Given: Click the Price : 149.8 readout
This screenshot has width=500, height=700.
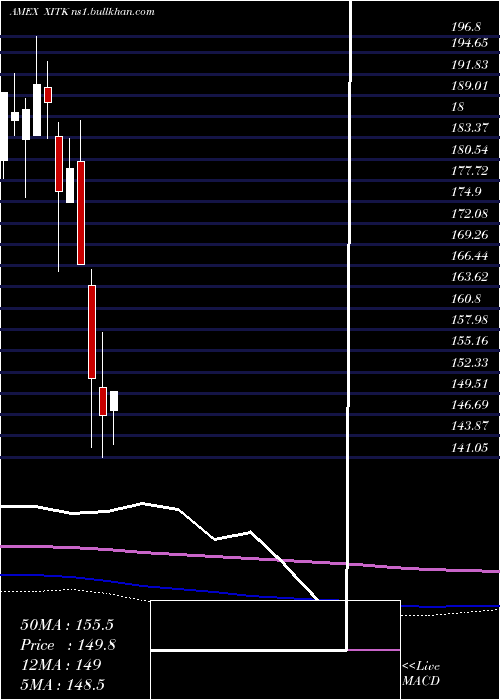Looking at the screenshot, I should [68, 645].
